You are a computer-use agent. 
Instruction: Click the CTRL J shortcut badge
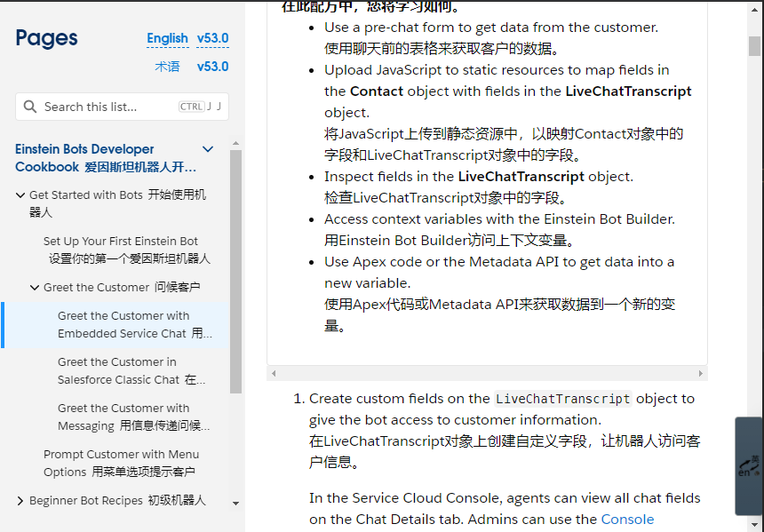coord(198,106)
